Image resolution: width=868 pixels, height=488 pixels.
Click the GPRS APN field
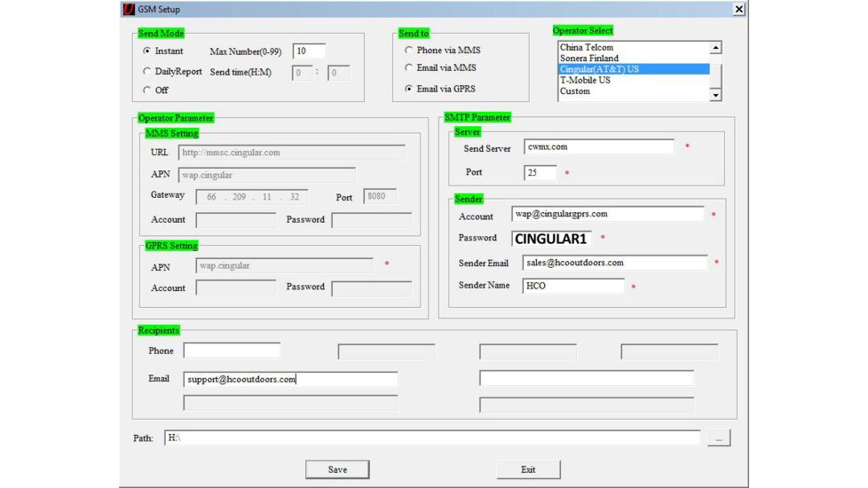285,265
